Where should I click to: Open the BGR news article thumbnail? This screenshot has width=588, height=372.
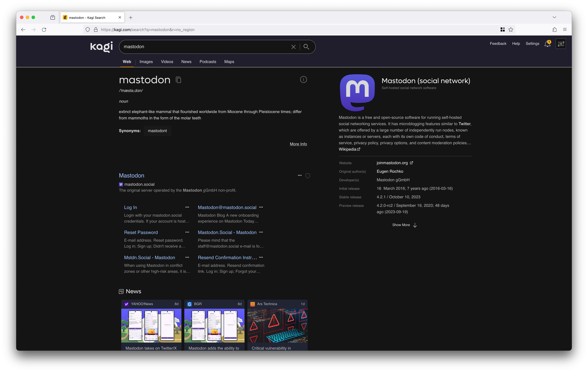pyautogui.click(x=214, y=326)
